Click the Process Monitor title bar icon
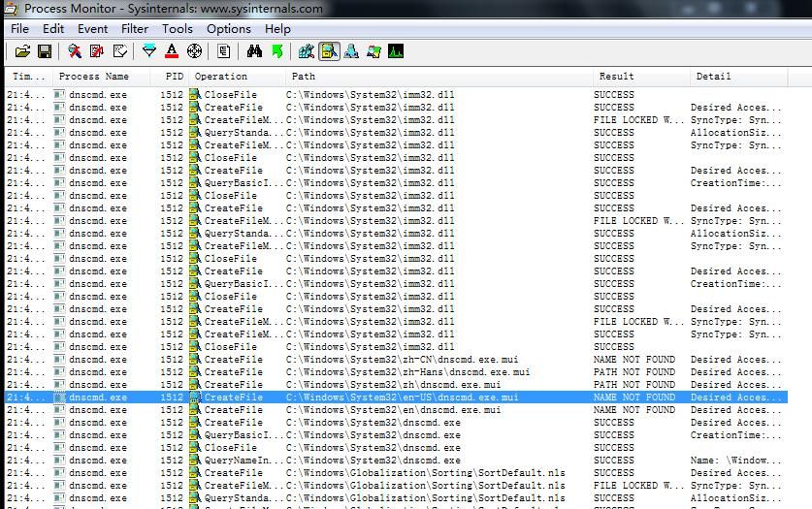Screen dimensions: 812x509 pos(11,9)
